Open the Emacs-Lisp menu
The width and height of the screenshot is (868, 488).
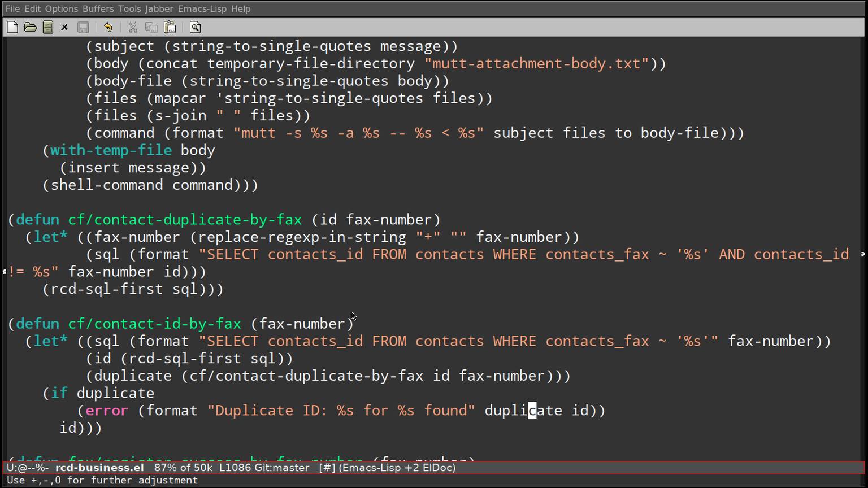click(x=202, y=9)
